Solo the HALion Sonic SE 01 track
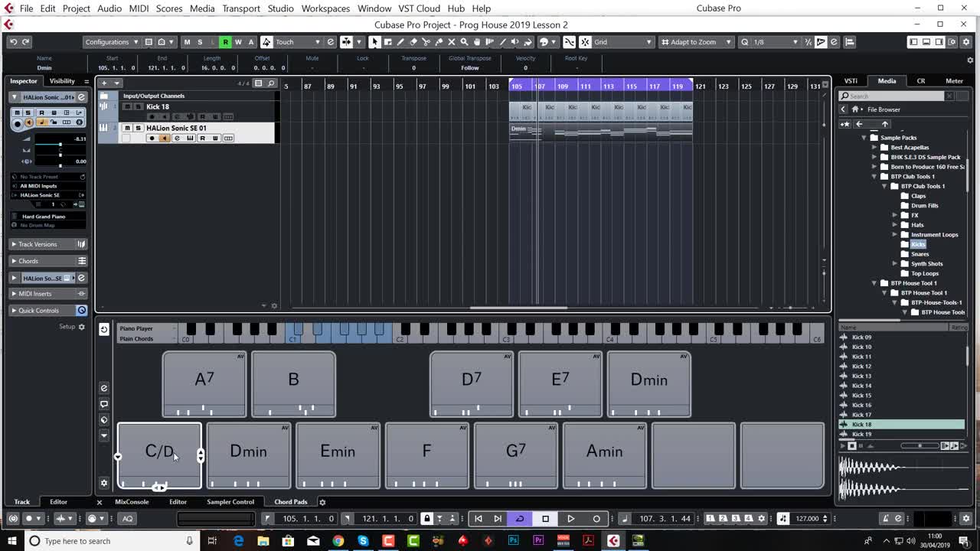This screenshot has height=551, width=980. pyautogui.click(x=138, y=128)
